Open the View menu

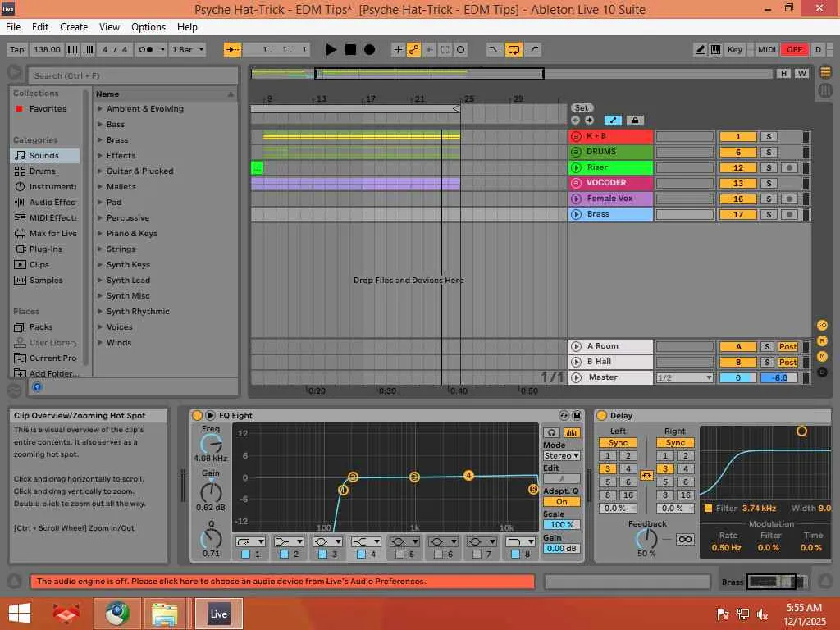coord(109,27)
